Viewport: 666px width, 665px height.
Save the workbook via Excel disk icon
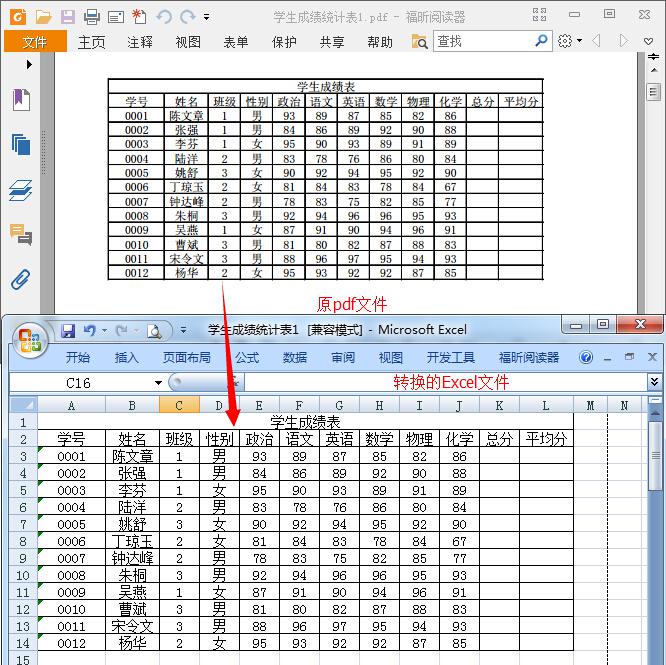click(x=68, y=331)
